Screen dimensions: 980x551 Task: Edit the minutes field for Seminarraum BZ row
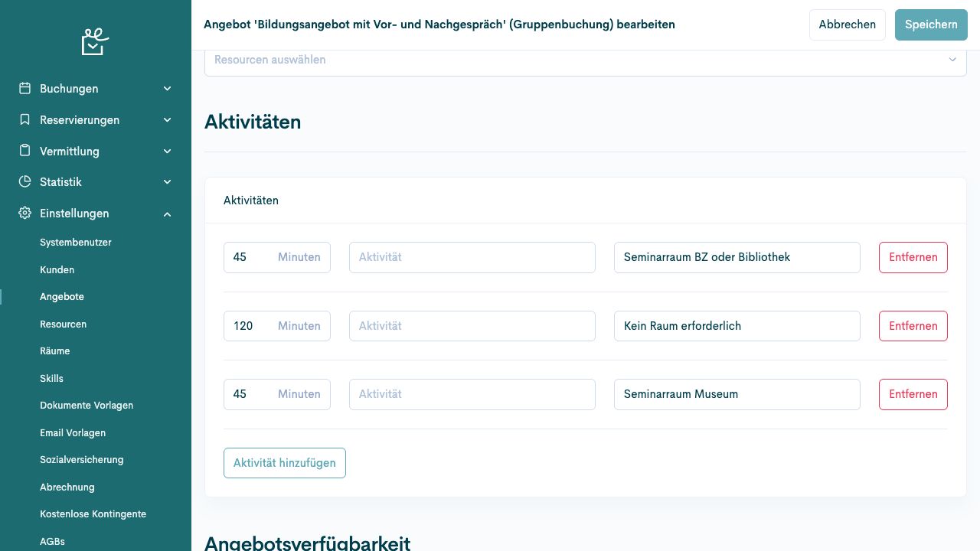pyautogui.click(x=277, y=257)
